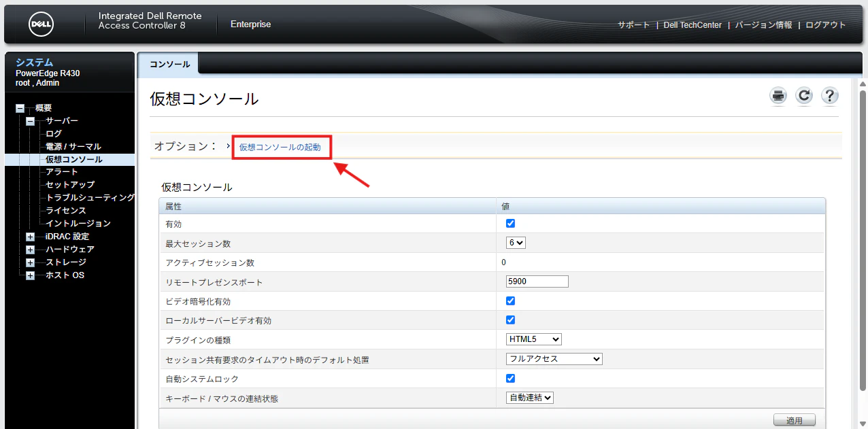Select the コンソール tab
Viewport: 868px width, 429px height.
point(169,63)
